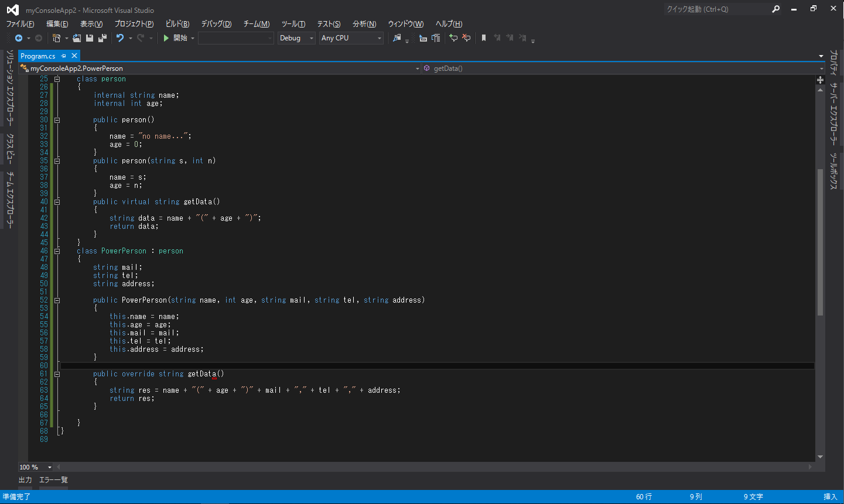Viewport: 844px width, 504px height.
Task: Open the ヘルプ(H) menu
Action: (x=449, y=24)
